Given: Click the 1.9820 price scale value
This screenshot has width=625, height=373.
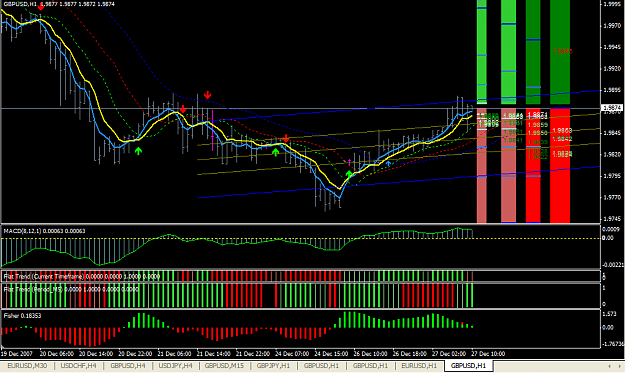Looking at the screenshot, I should coord(612,154).
